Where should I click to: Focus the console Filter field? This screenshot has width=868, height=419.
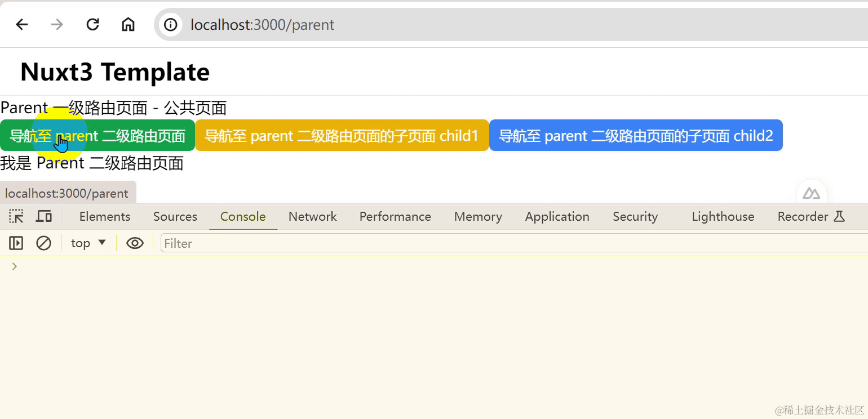click(514, 243)
